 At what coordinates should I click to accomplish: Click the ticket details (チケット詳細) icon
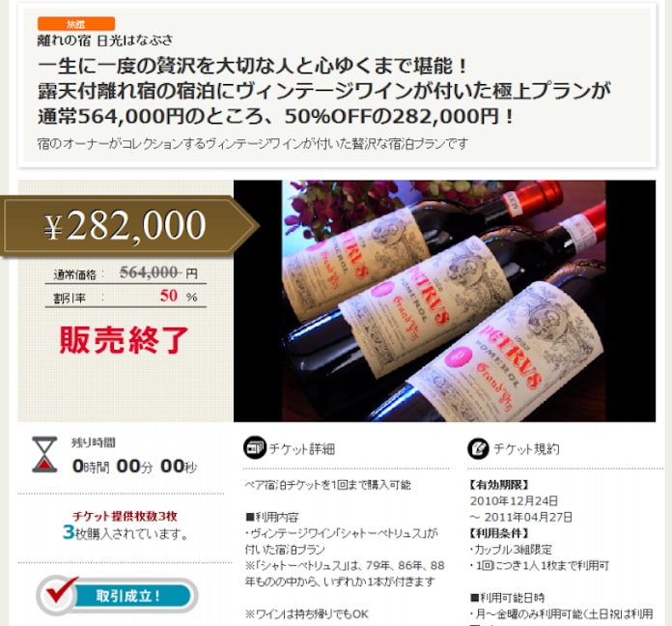255,447
